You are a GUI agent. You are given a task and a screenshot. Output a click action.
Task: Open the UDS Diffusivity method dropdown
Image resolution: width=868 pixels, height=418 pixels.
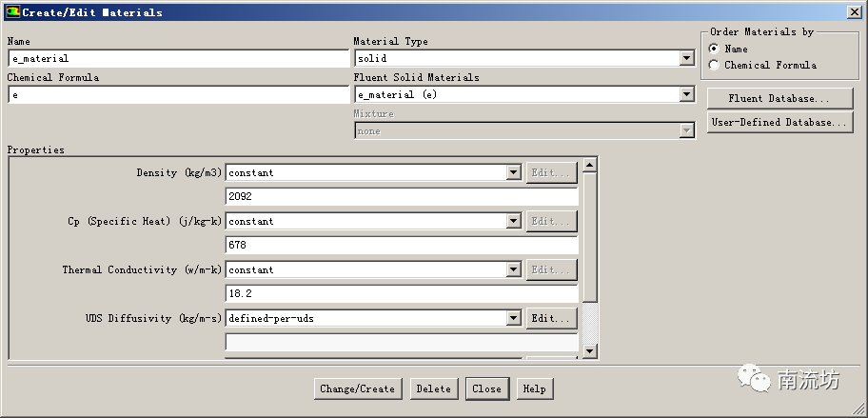pos(514,318)
